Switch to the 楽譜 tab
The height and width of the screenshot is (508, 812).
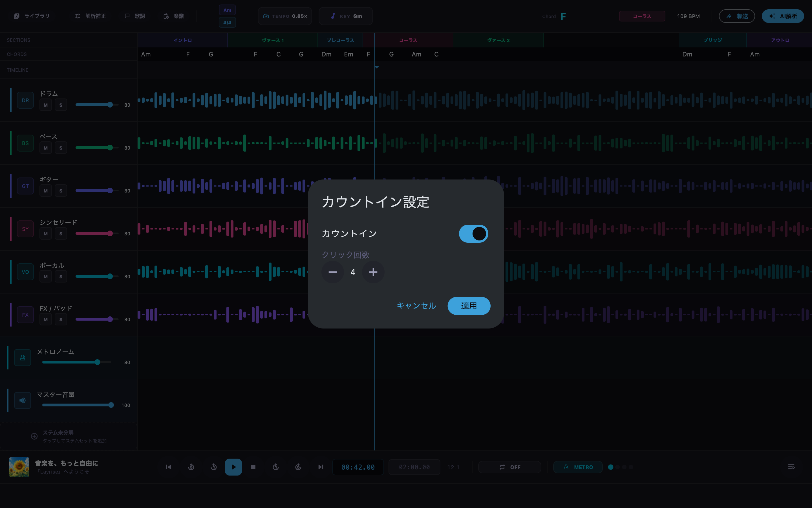[x=174, y=16]
